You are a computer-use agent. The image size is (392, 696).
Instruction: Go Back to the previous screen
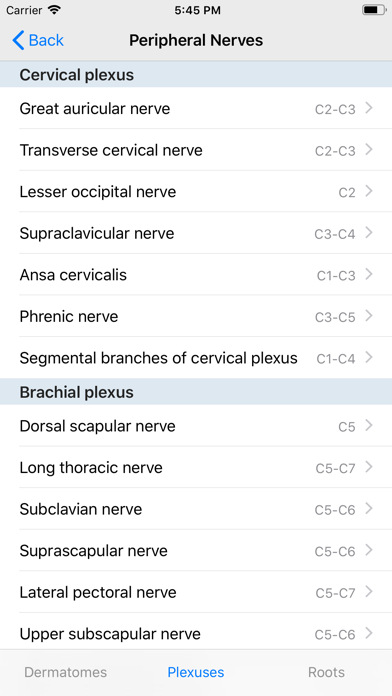pyautogui.click(x=38, y=40)
